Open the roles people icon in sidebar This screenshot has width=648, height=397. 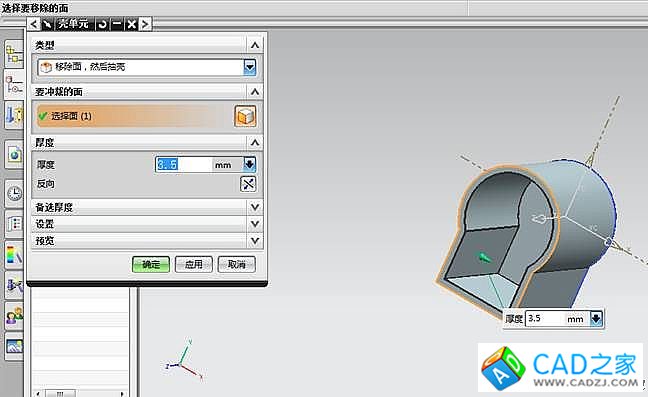[14, 316]
